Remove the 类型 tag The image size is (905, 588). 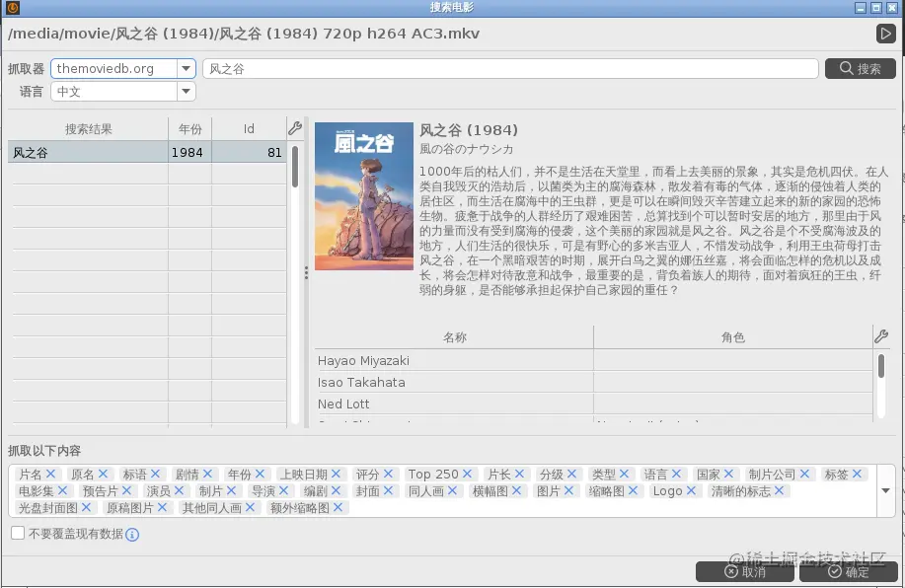tap(624, 474)
